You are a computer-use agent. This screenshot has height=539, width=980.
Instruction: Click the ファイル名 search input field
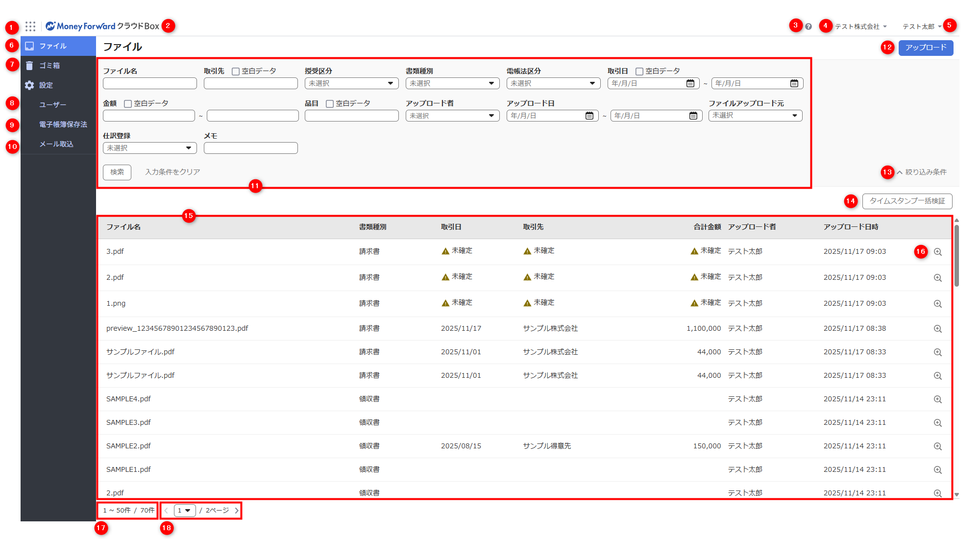[x=149, y=83]
